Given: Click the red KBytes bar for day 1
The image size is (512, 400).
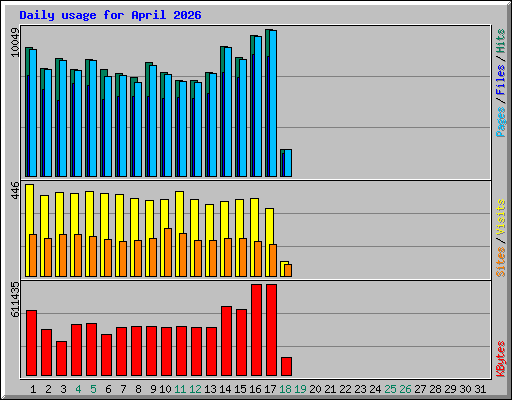Looking at the screenshot, I should tap(31, 343).
